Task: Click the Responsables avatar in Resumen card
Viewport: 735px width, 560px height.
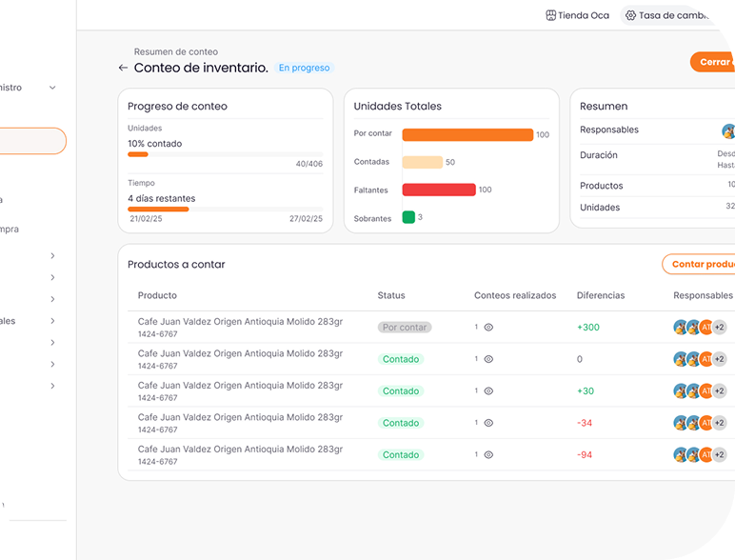Action: pyautogui.click(x=728, y=130)
